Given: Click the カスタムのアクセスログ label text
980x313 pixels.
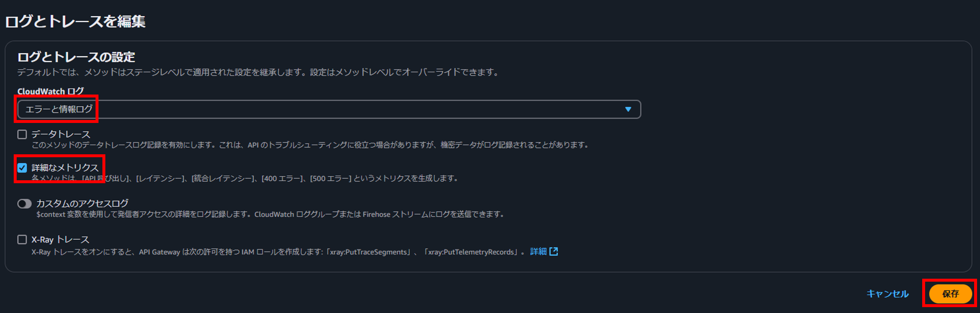Looking at the screenshot, I should click(82, 203).
